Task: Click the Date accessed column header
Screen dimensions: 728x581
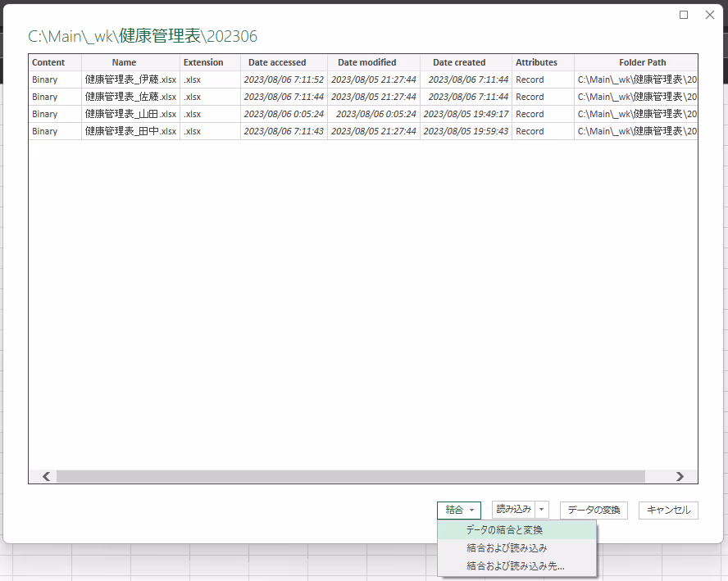Action: click(284, 62)
